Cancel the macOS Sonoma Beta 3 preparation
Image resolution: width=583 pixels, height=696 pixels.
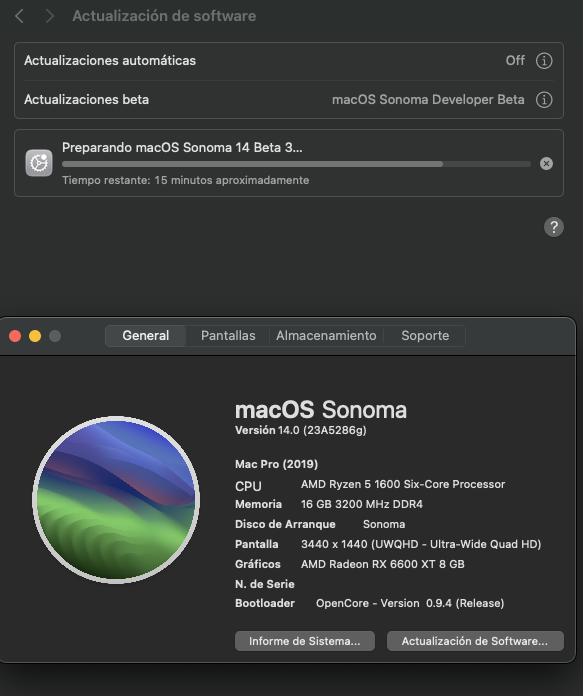546,164
